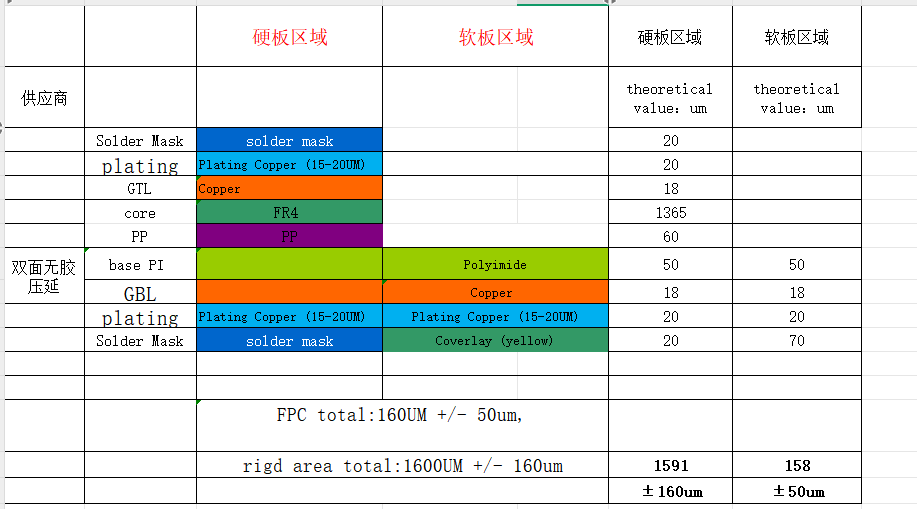Select the Polyimide cell
The width and height of the screenshot is (917, 509).
pos(495,265)
